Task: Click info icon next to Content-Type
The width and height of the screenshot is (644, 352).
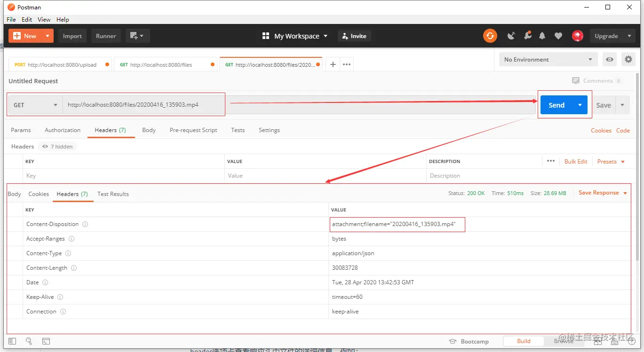Action: coord(68,253)
